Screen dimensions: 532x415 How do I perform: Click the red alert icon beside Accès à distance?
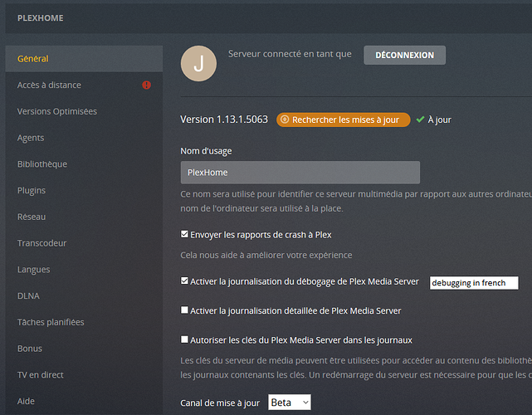(146, 85)
